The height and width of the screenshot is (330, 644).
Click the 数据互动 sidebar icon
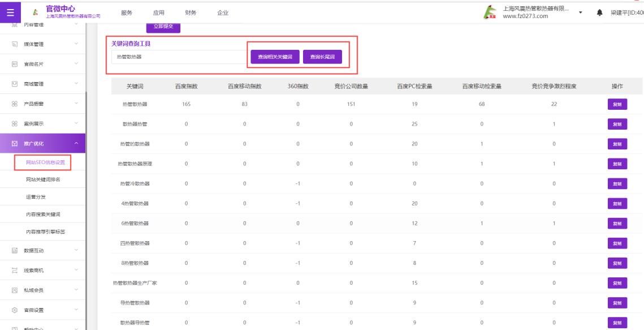point(15,250)
